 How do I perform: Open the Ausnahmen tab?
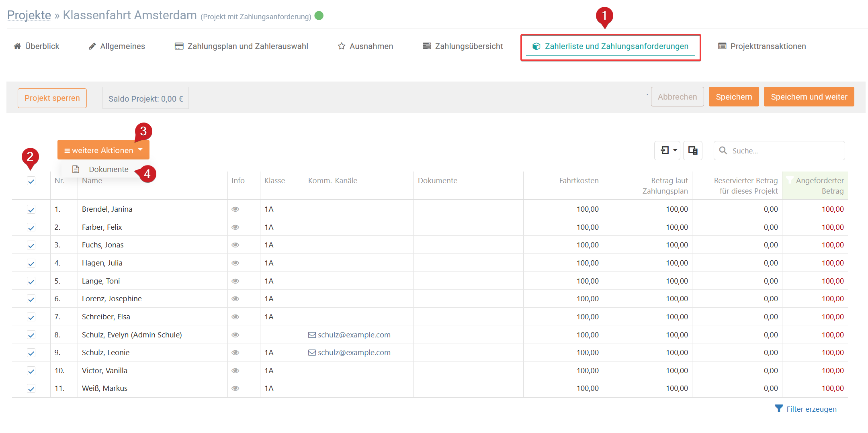tap(366, 46)
